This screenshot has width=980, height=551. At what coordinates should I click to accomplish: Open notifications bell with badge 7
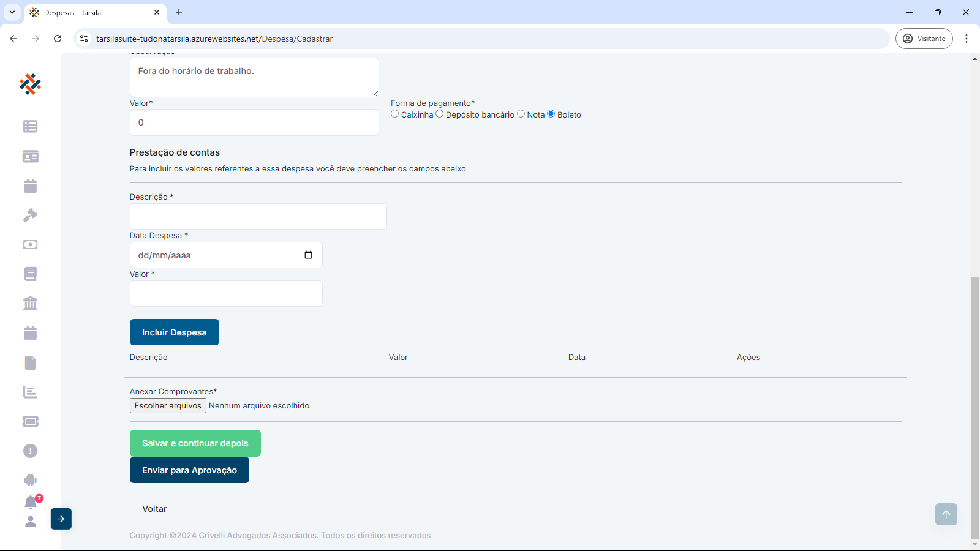(x=31, y=502)
